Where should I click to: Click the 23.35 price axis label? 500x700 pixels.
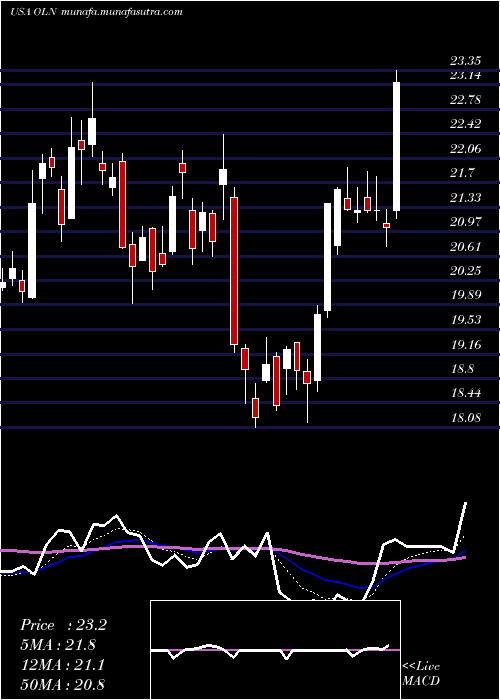point(465,61)
